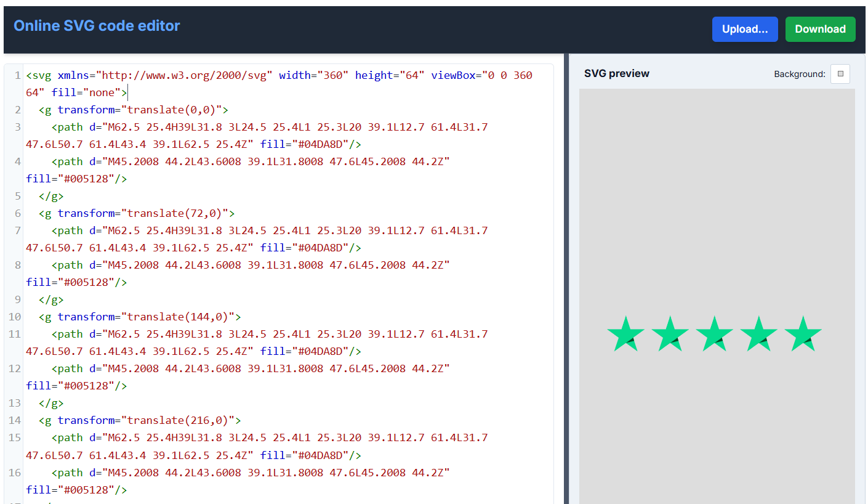Click the path element on line 7
The width and height of the screenshot is (868, 504).
coord(68,230)
